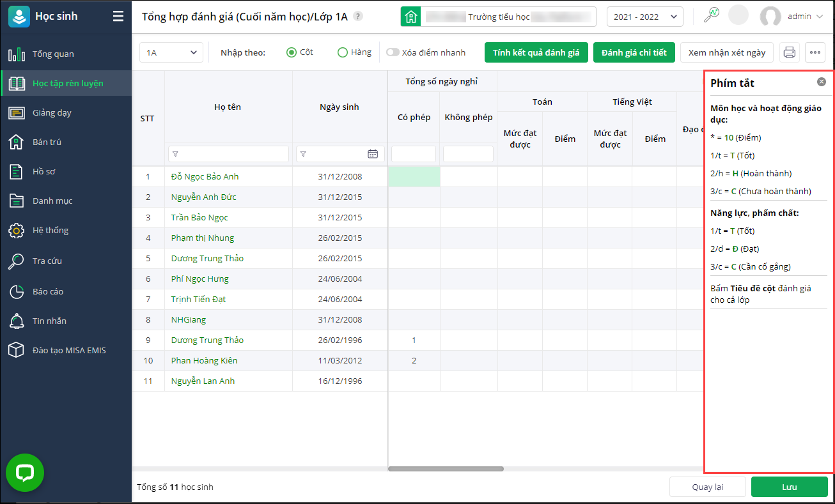The width and height of the screenshot is (835, 504).
Task: Click the hamburger menu icon
Action: (118, 17)
